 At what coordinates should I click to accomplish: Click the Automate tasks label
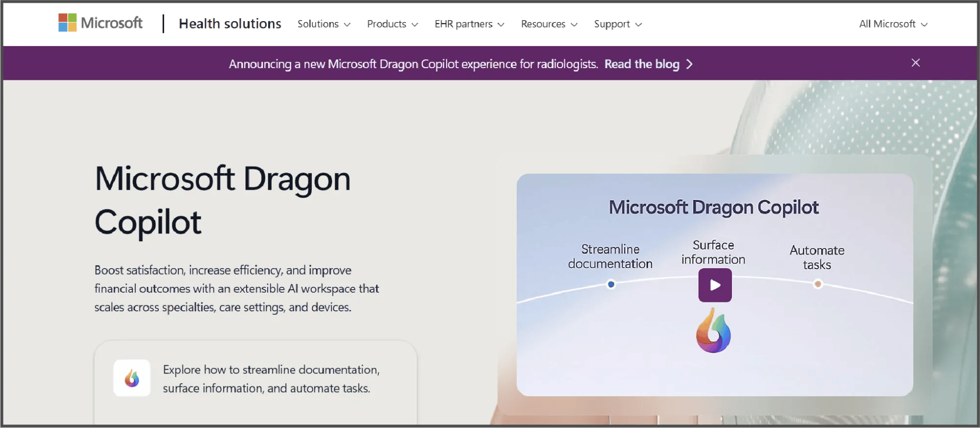[x=817, y=257]
